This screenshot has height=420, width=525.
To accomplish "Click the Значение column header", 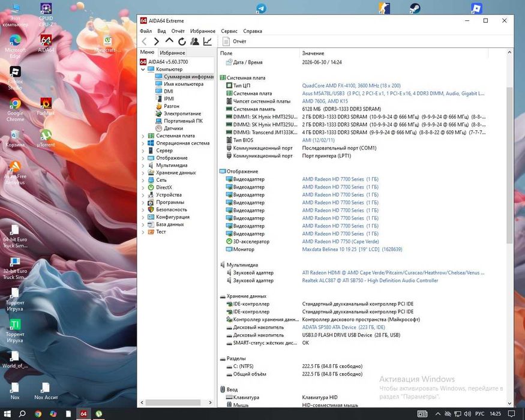I will click(x=394, y=53).
